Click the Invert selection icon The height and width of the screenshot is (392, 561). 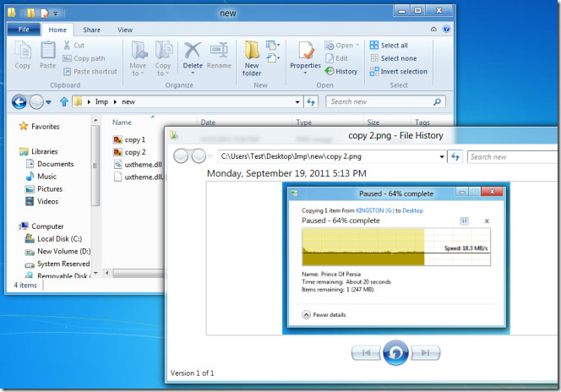tap(374, 71)
